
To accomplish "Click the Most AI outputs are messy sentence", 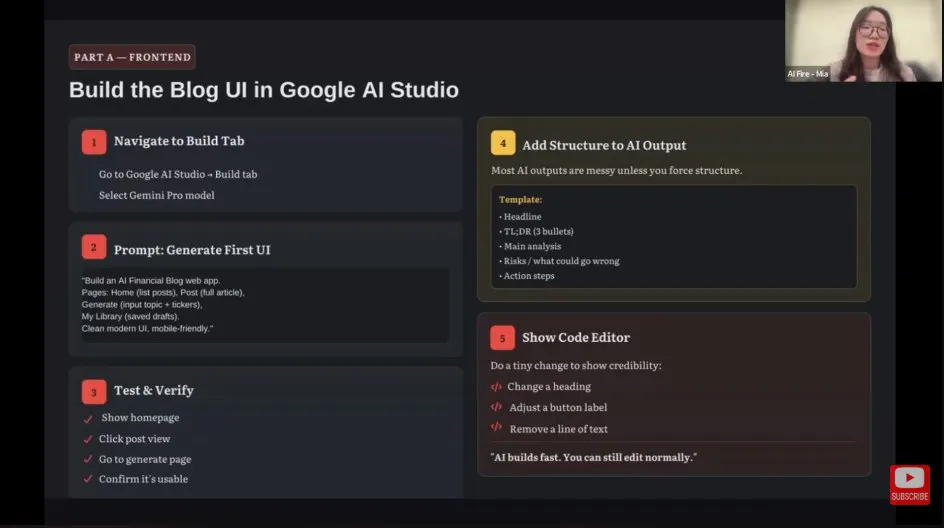I will point(616,170).
